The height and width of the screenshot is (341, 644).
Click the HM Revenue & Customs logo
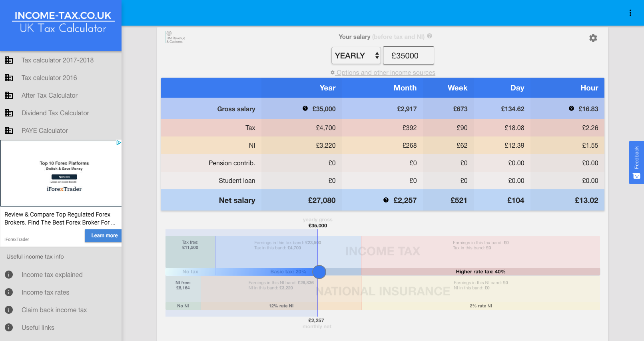click(x=175, y=37)
